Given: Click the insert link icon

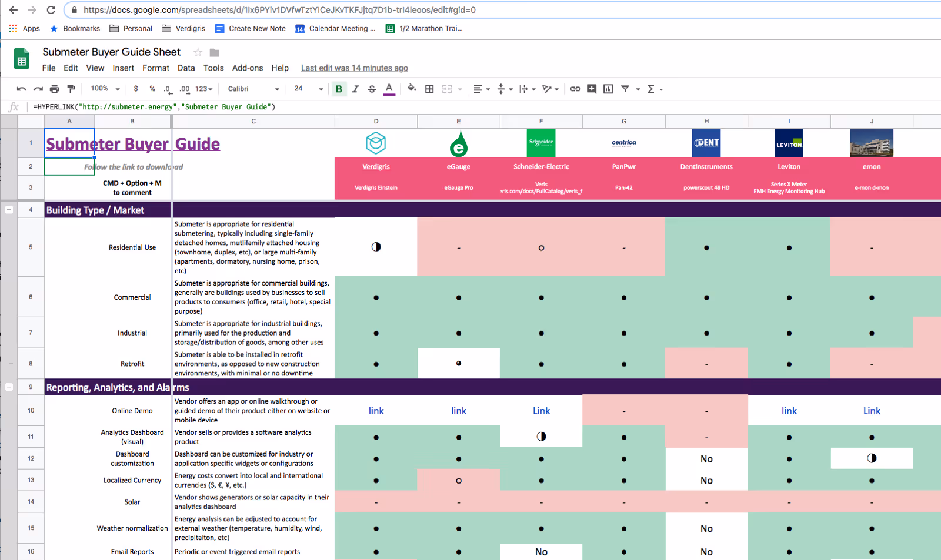Looking at the screenshot, I should 575,89.
